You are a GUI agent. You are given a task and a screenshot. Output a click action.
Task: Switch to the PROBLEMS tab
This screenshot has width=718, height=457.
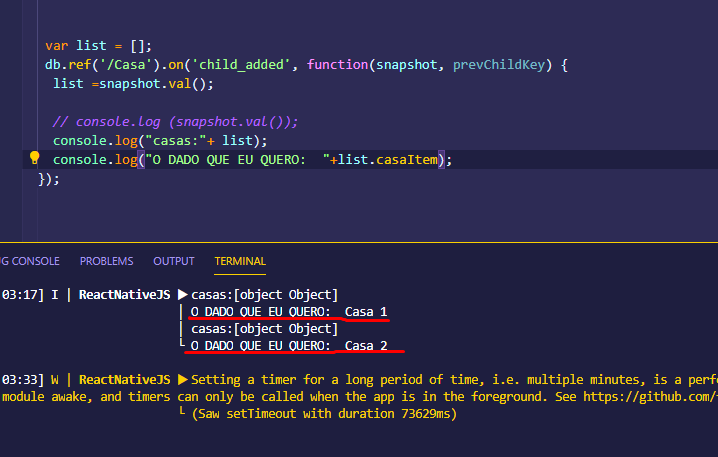tap(106, 261)
